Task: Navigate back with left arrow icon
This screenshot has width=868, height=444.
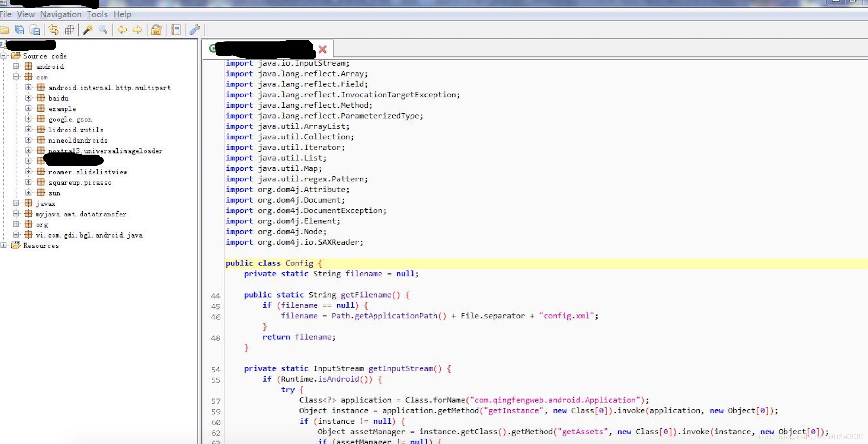Action: point(122,30)
